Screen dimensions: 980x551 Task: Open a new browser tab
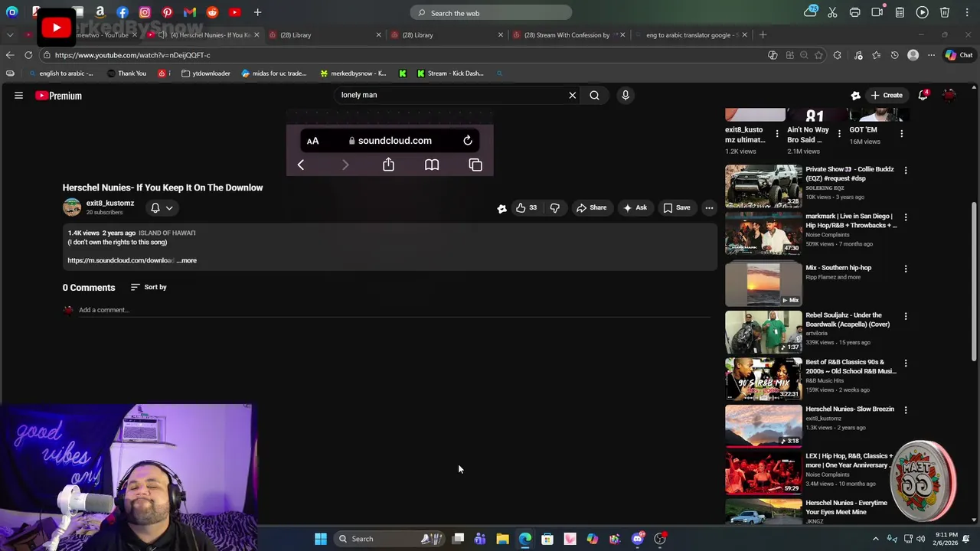point(763,34)
